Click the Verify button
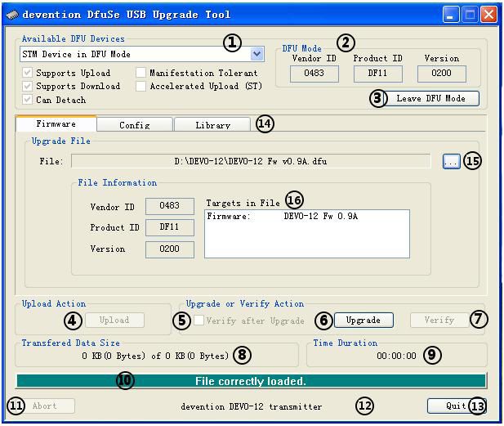This screenshot has height=426, width=504. [439, 321]
